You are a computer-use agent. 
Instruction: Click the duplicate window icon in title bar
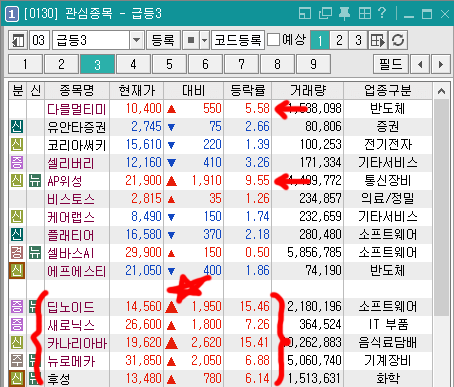(x=325, y=14)
